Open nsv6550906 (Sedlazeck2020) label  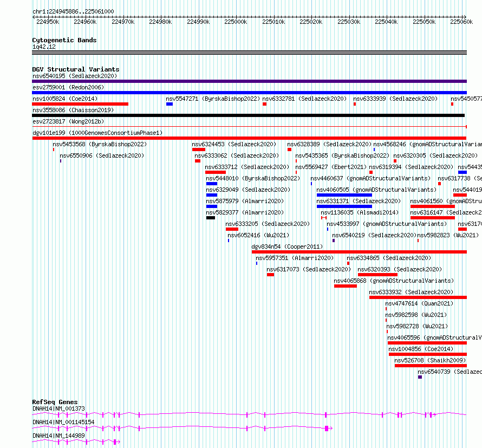[102, 155]
